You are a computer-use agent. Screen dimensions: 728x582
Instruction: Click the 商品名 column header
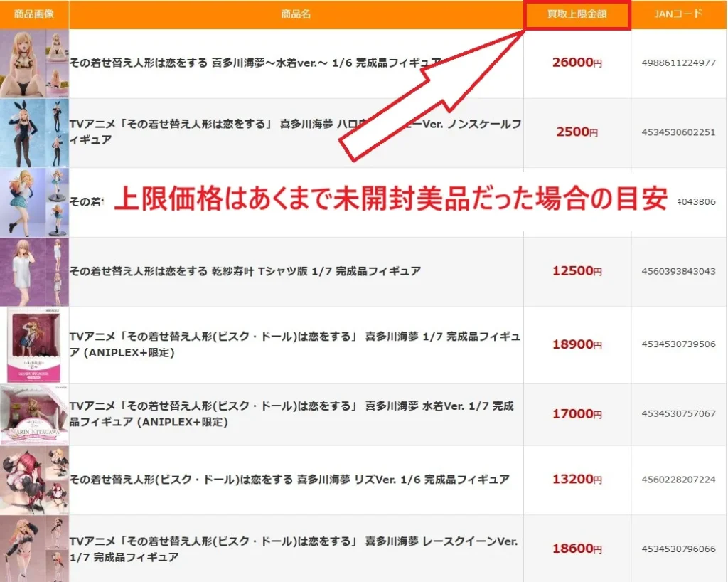coord(296,14)
